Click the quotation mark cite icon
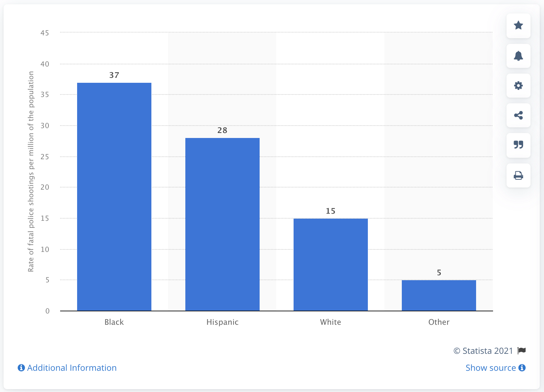 pyautogui.click(x=518, y=145)
